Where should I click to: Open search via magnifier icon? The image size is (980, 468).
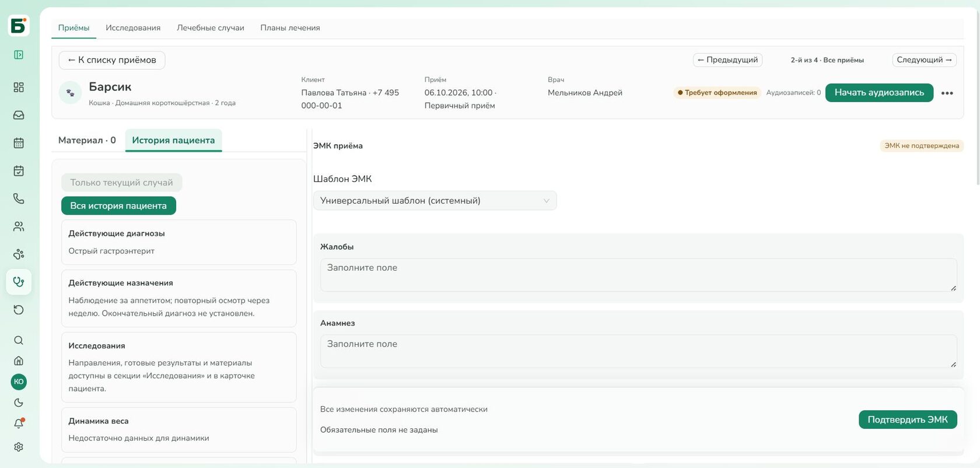[x=19, y=340]
